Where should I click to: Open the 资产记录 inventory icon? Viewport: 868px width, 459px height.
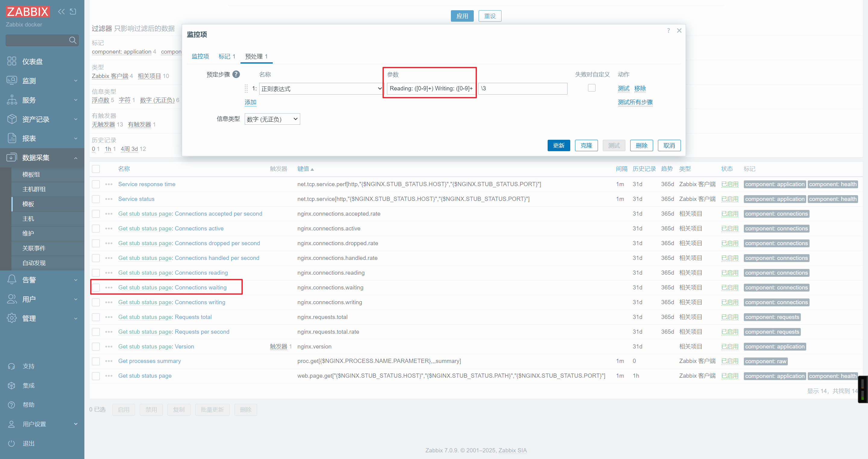12,119
